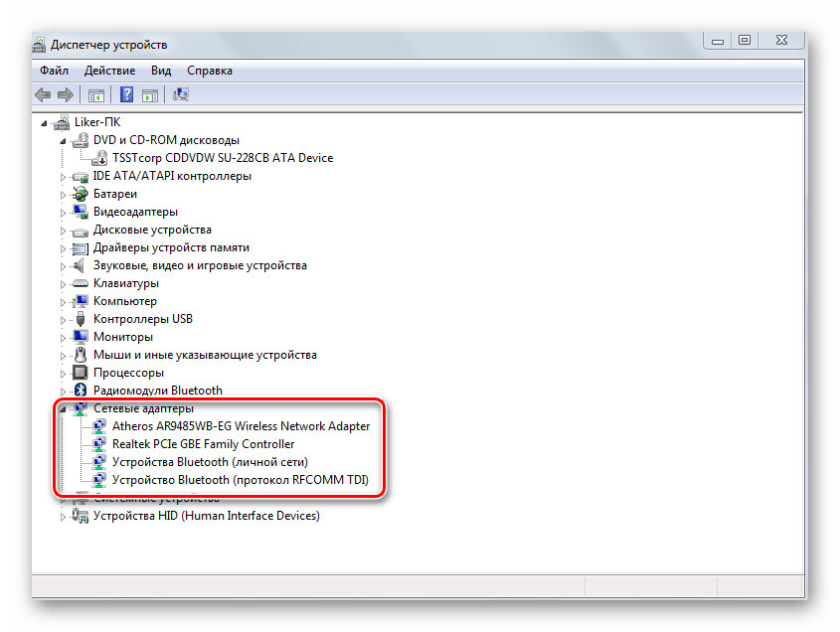Open the Файл menu
This screenshot has width=840, height=632.
click(54, 71)
